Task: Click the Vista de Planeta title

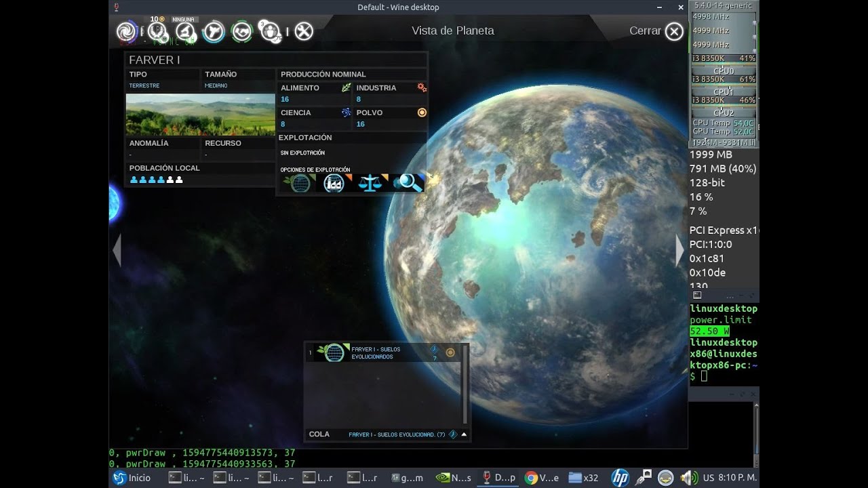Action: point(453,30)
